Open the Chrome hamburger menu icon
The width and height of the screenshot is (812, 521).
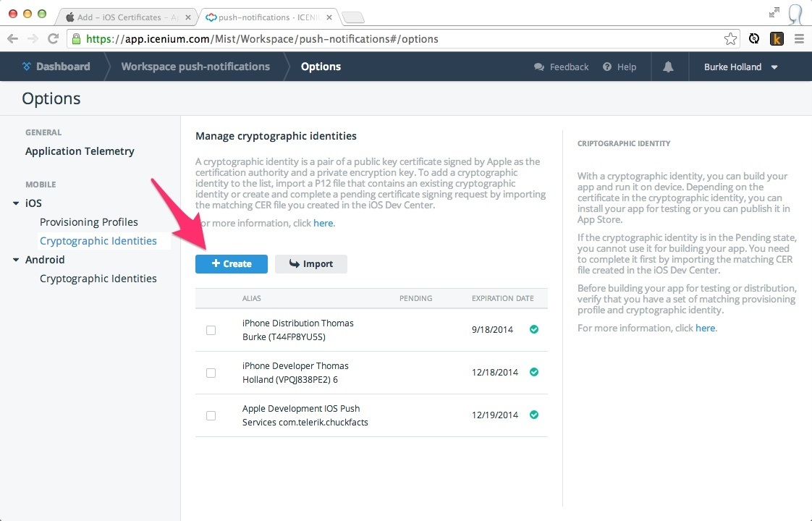click(x=799, y=39)
